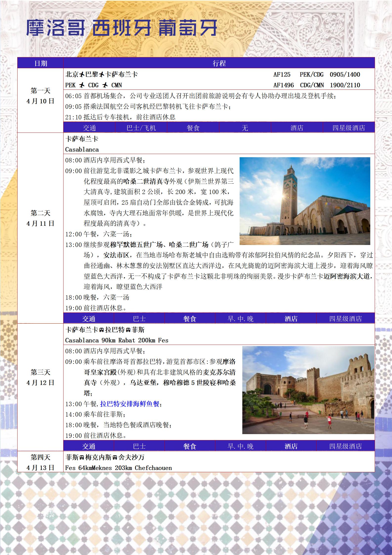Click the bold 安法市区 text
Screen dimensions: 392x555
point(116,255)
